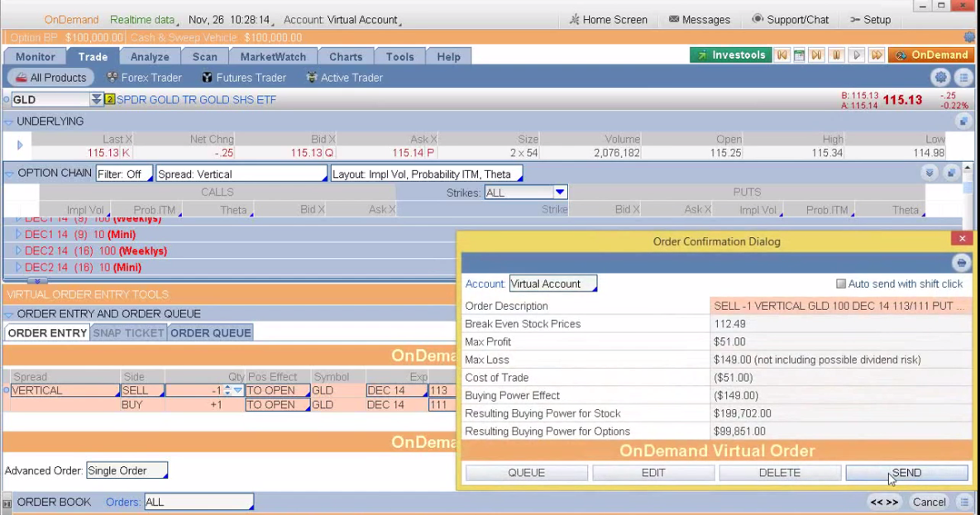Image resolution: width=980 pixels, height=515 pixels.
Task: Click the yellow level 2 badge
Action: (x=109, y=99)
